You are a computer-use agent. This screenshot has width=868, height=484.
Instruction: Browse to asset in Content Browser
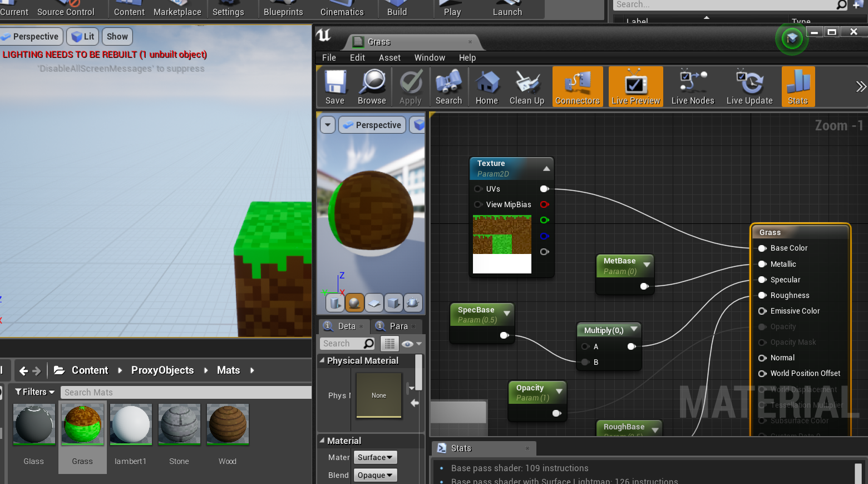372,87
